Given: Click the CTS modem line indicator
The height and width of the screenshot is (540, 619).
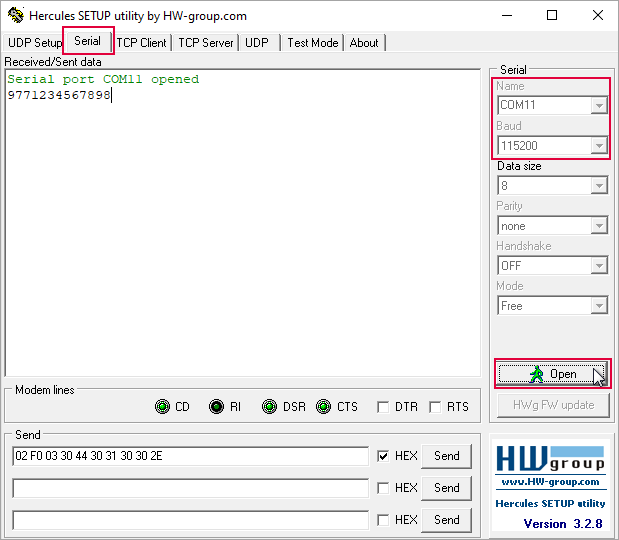Looking at the screenshot, I should click(x=323, y=407).
